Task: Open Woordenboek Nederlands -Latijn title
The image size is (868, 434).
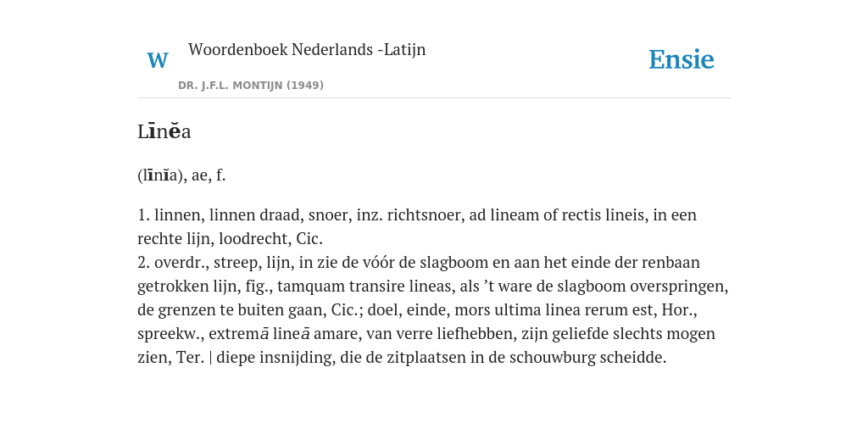Action: (x=307, y=49)
